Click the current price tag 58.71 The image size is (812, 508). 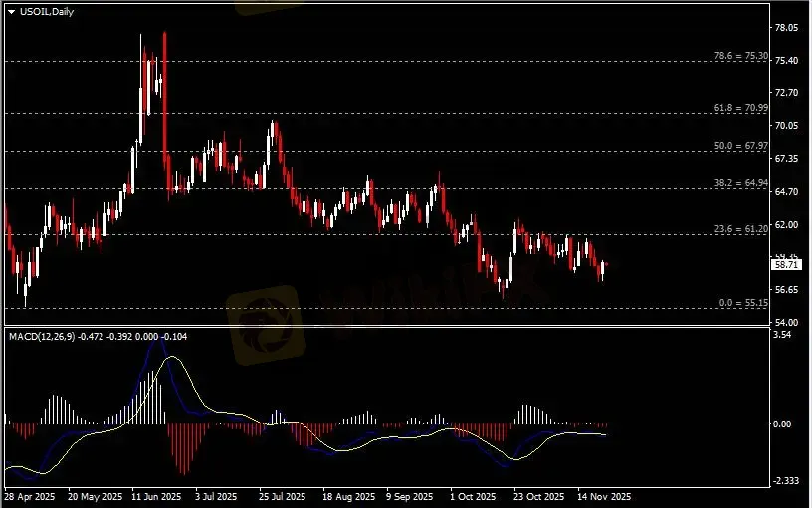click(x=786, y=264)
